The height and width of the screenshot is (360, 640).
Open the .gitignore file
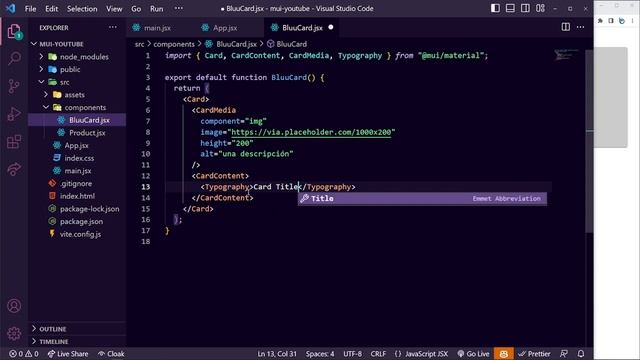coord(76,183)
